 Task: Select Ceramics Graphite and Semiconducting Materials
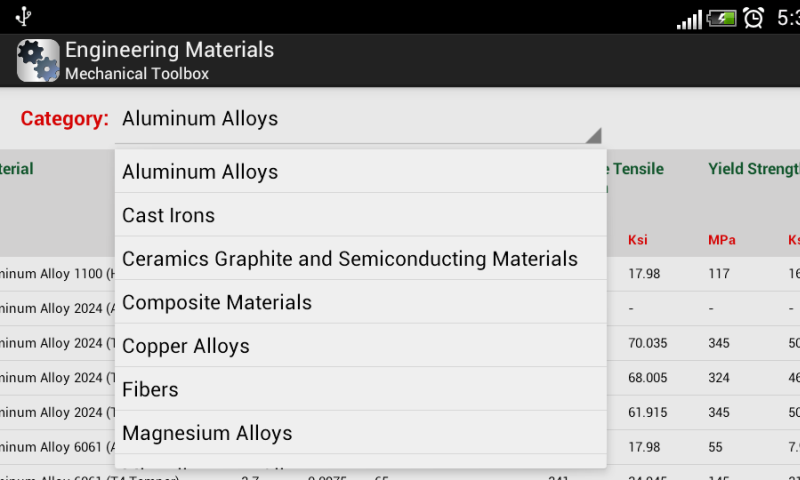click(x=361, y=259)
